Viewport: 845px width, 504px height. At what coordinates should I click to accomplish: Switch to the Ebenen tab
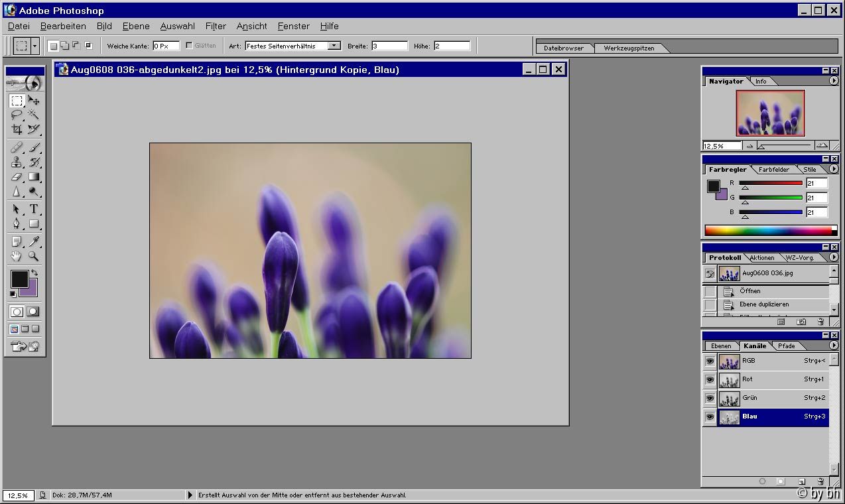click(721, 346)
